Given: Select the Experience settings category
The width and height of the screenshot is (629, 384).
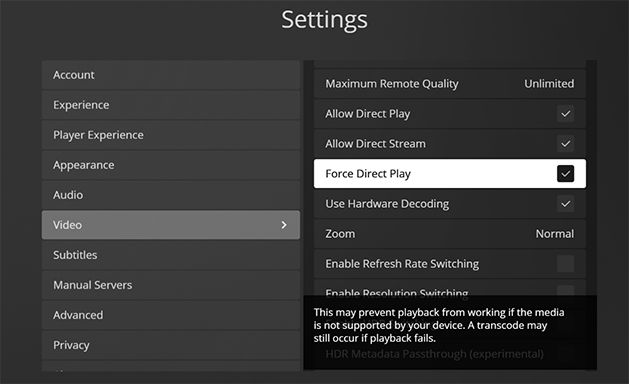Looking at the screenshot, I should [170, 105].
